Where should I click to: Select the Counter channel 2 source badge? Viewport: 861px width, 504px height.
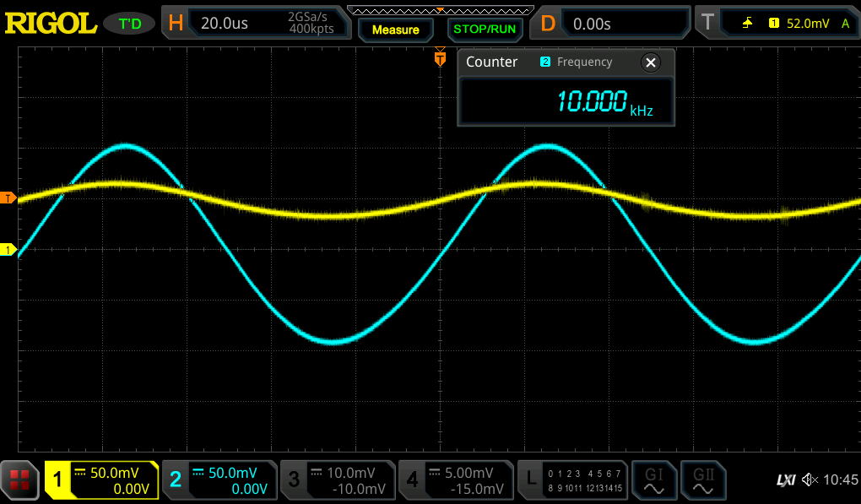coord(544,62)
